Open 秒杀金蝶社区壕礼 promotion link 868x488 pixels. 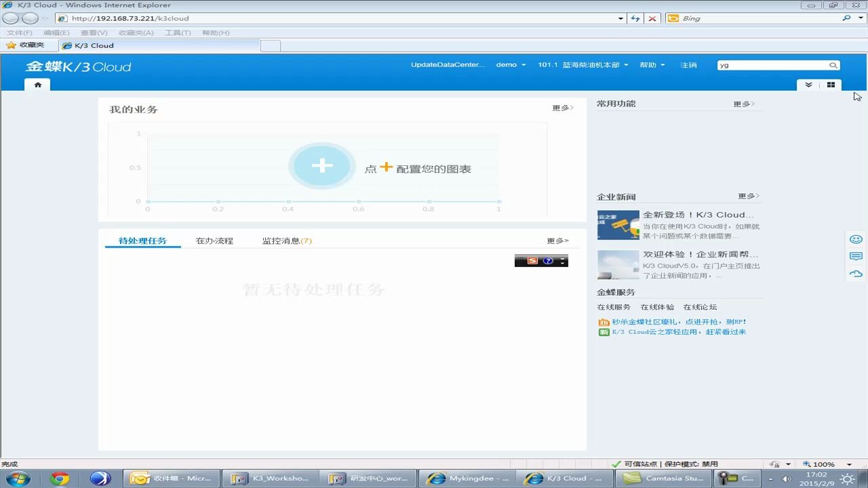click(679, 322)
